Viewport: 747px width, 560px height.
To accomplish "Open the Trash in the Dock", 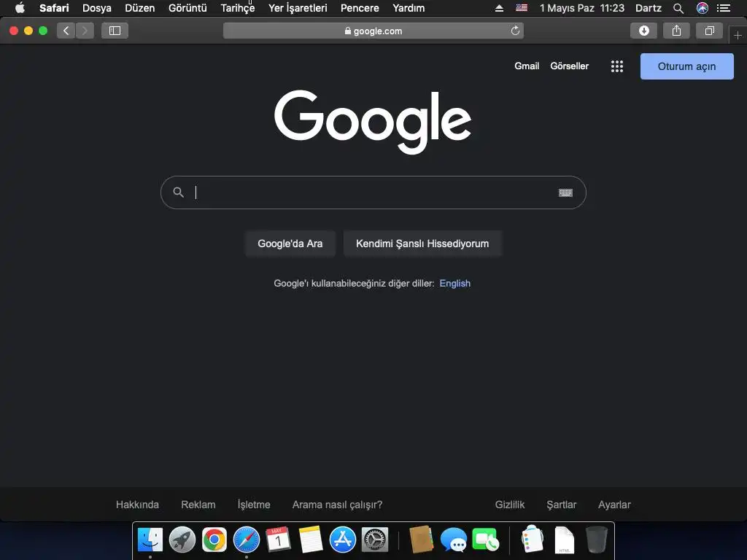I will point(597,540).
